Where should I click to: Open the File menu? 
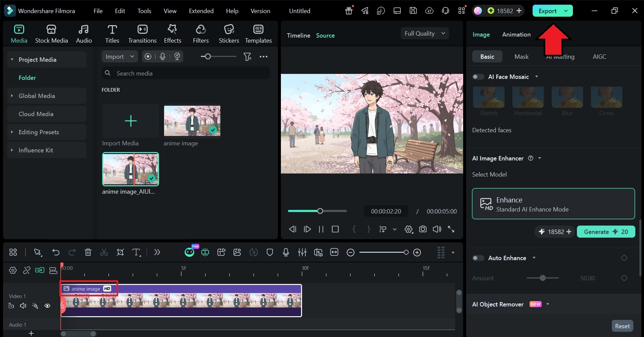click(98, 11)
